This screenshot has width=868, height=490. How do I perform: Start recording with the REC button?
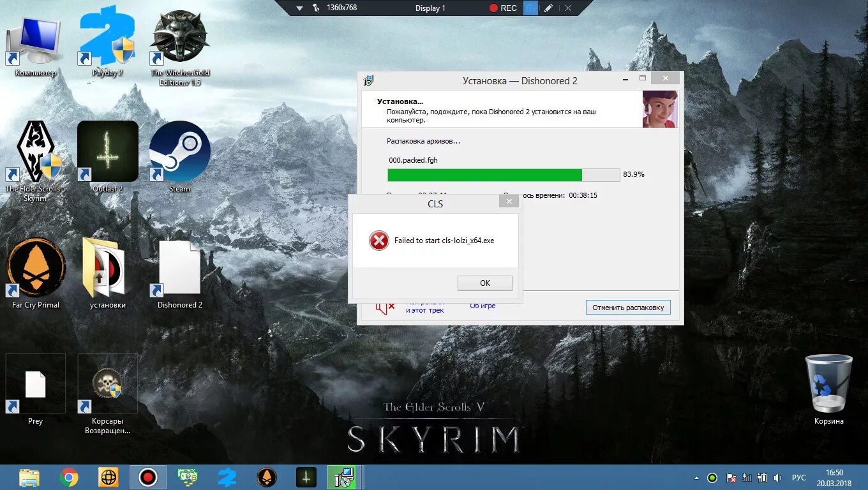click(503, 8)
